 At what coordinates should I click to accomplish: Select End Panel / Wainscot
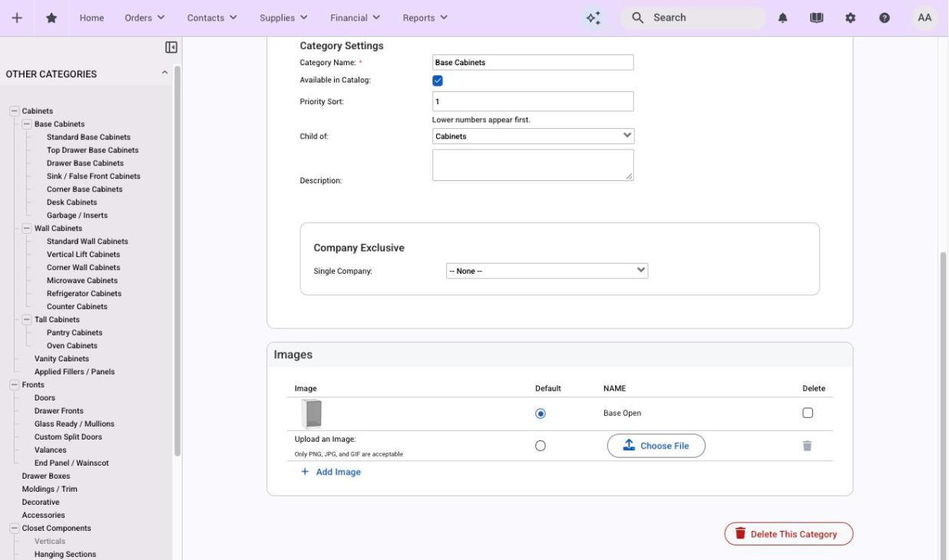click(71, 463)
